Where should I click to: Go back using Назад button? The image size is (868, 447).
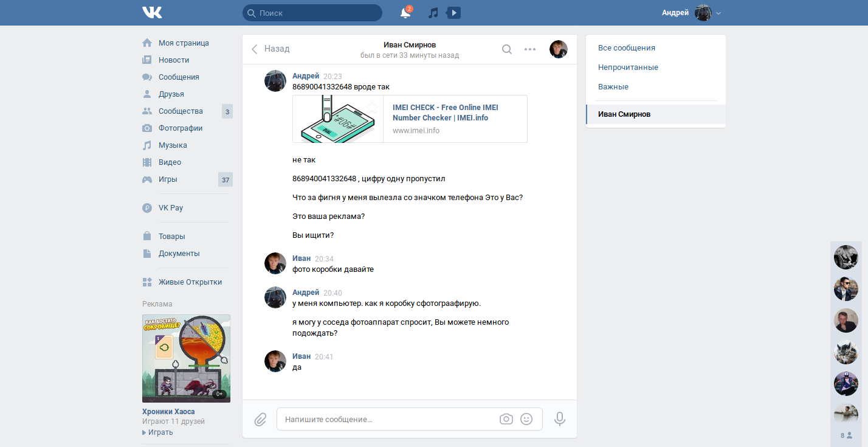click(x=270, y=49)
